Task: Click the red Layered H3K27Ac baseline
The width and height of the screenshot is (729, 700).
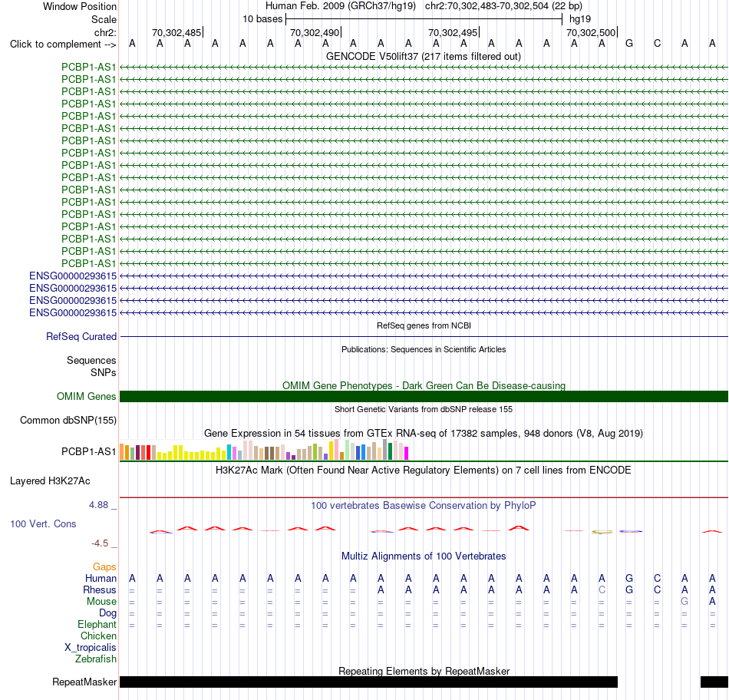Action: [x=424, y=497]
